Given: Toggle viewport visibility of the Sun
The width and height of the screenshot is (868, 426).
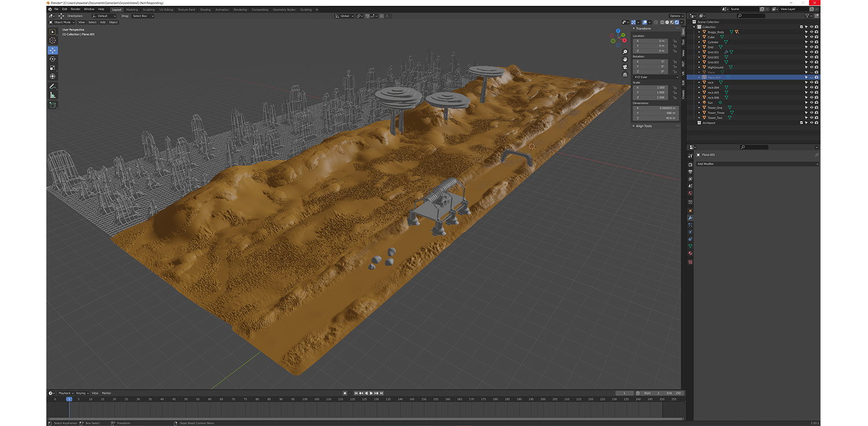Looking at the screenshot, I should click(x=811, y=103).
